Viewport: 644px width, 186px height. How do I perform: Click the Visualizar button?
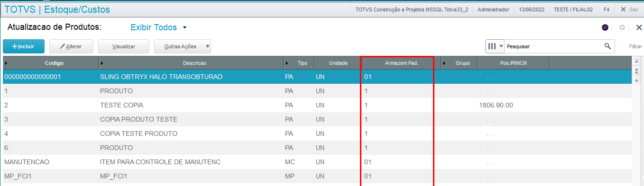click(124, 46)
